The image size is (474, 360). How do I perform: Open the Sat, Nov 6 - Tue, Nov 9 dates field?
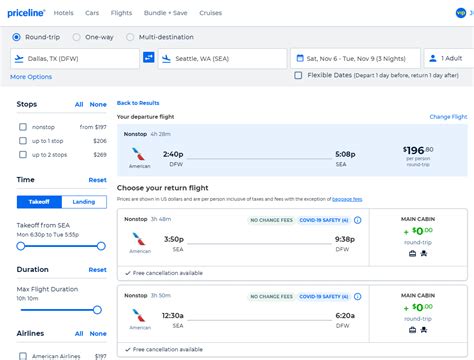pos(355,59)
